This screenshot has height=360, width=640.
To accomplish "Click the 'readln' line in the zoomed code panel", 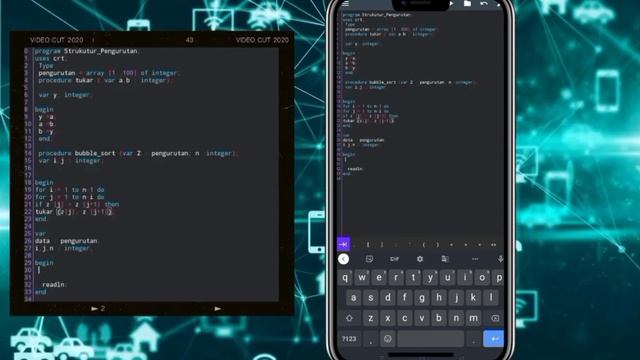I will (53, 284).
